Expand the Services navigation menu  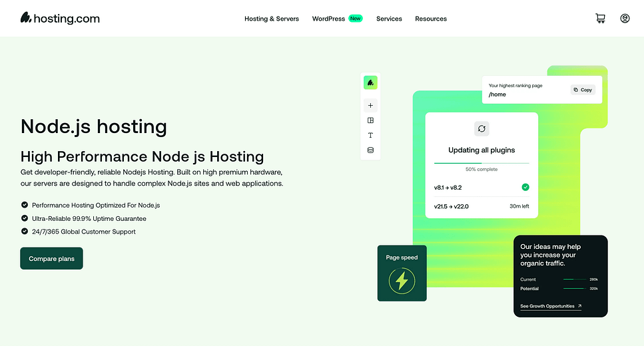pos(389,19)
